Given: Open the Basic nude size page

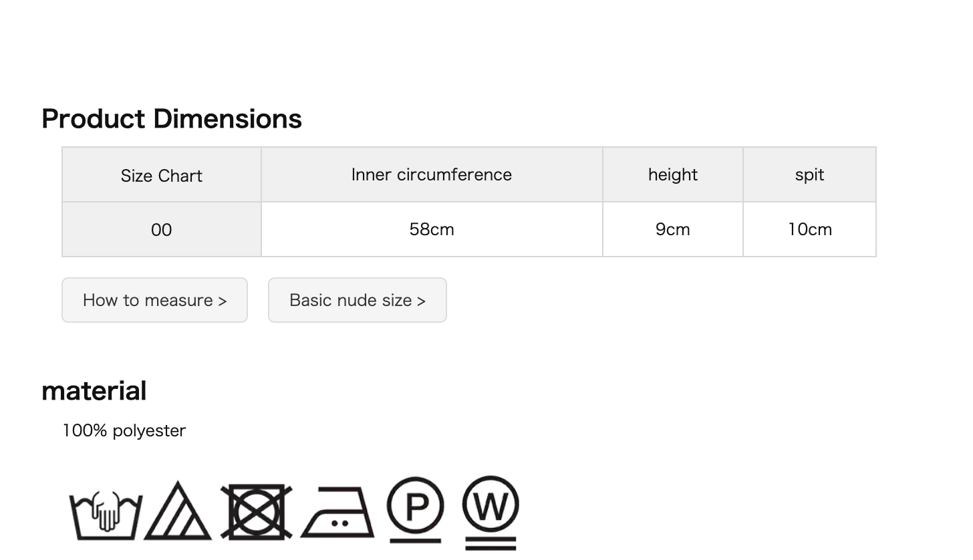Looking at the screenshot, I should coord(358,300).
